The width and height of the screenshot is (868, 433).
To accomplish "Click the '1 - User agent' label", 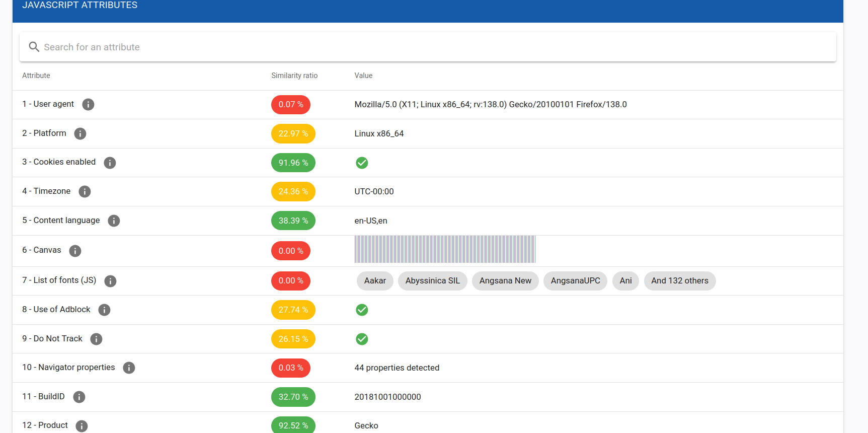I will click(48, 104).
